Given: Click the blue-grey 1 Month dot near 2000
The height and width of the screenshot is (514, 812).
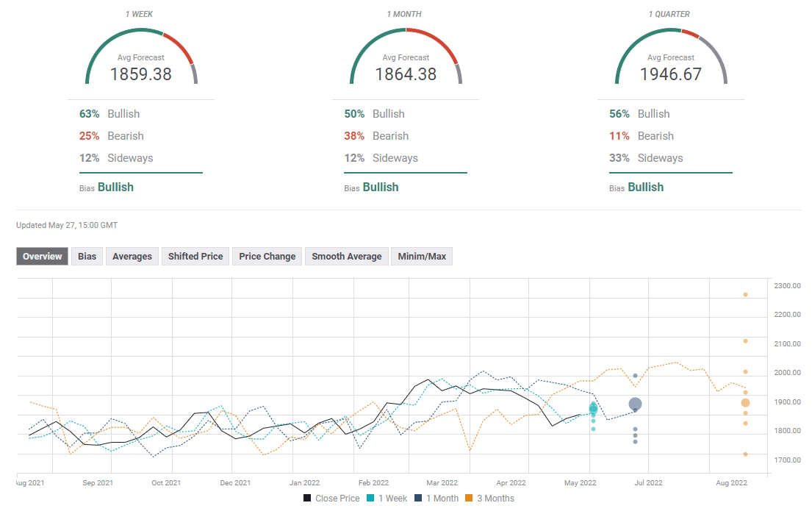Looking at the screenshot, I should 635,376.
